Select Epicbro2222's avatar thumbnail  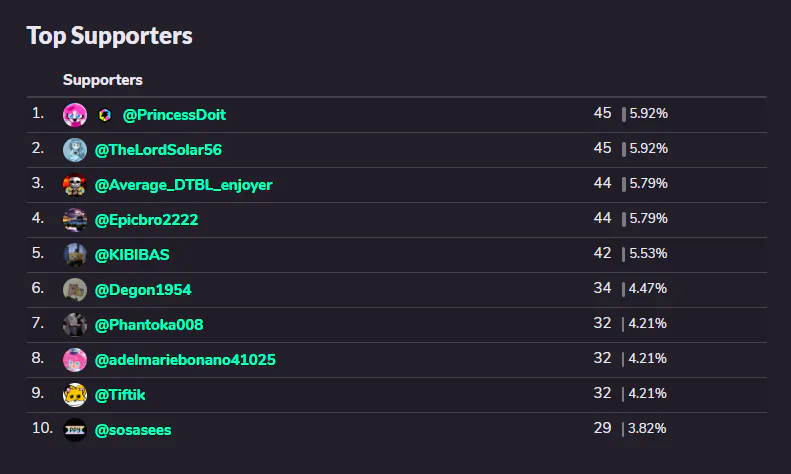tap(75, 220)
